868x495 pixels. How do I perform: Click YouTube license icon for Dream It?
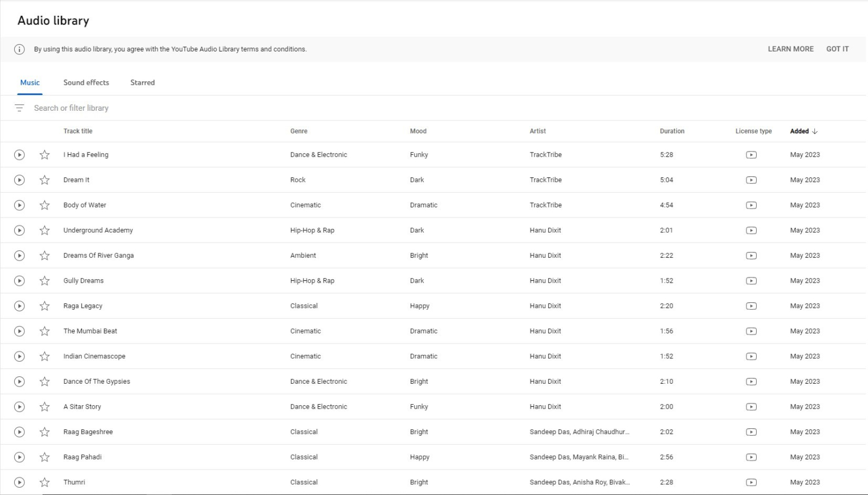(751, 180)
